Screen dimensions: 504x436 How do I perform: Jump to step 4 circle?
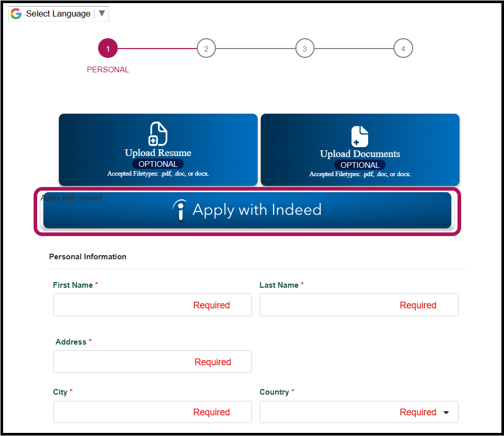point(403,49)
